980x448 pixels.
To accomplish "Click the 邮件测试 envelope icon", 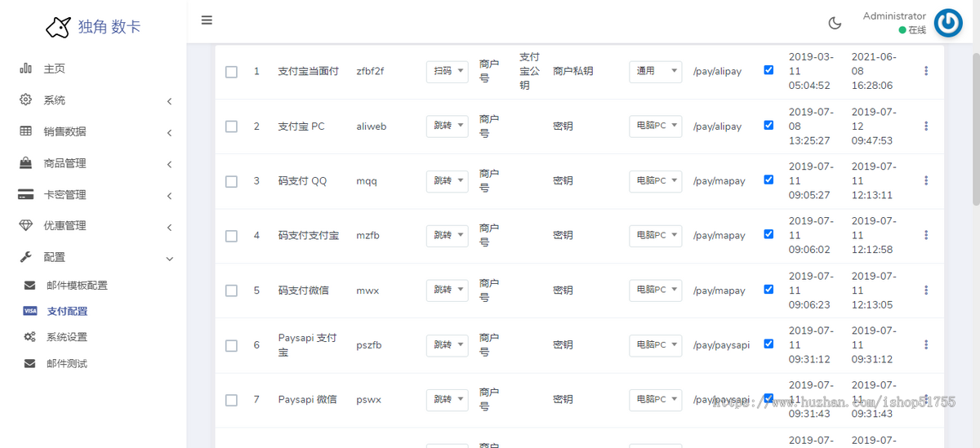I will pos(30,363).
